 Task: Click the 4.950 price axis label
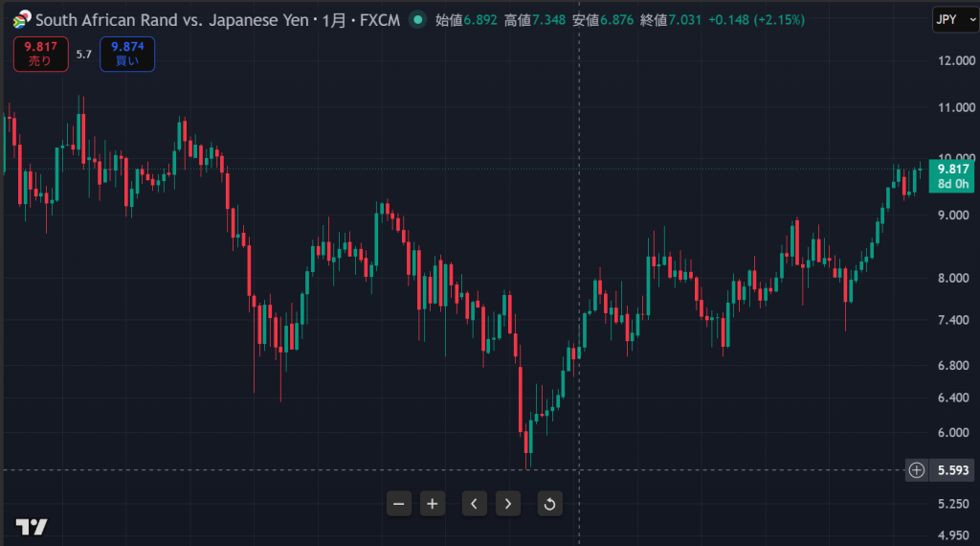[953, 535]
